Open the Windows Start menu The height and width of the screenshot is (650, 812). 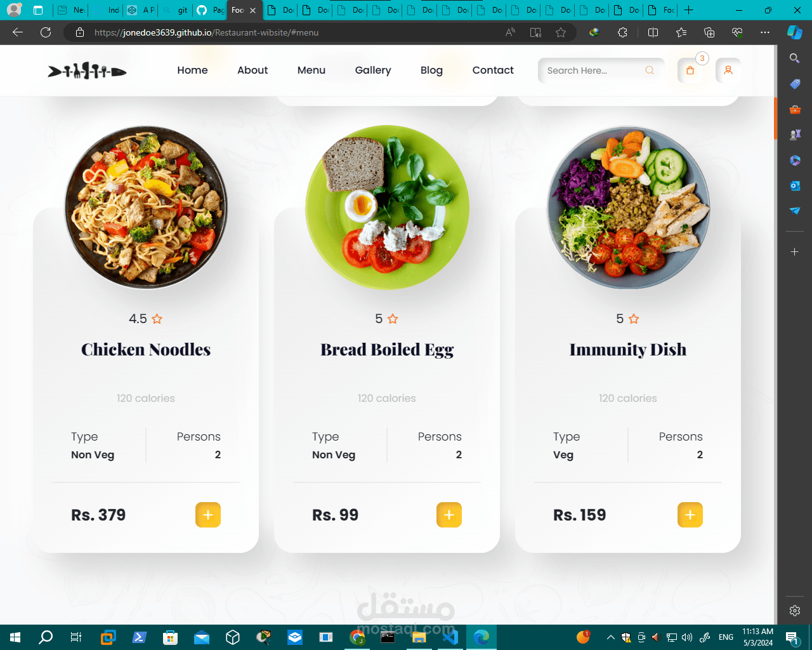pyautogui.click(x=15, y=637)
